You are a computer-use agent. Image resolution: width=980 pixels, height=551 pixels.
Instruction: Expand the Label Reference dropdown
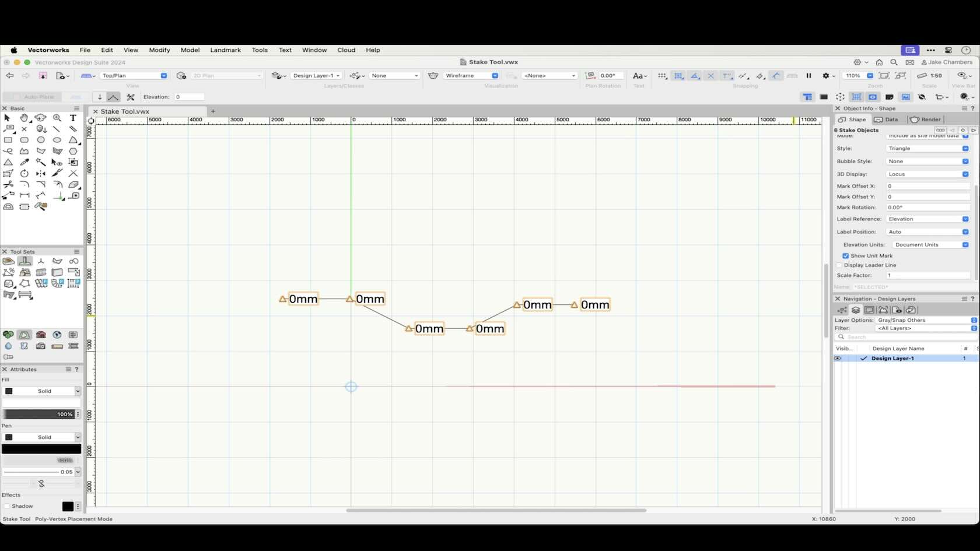[x=928, y=219]
